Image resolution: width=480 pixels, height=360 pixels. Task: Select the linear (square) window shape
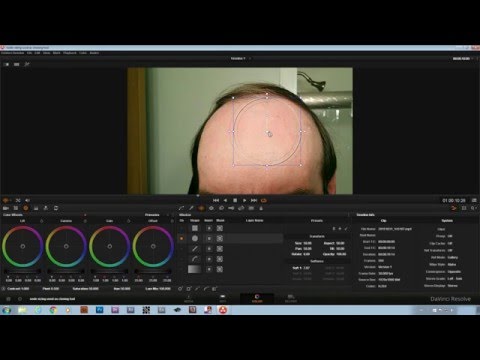[x=195, y=228]
